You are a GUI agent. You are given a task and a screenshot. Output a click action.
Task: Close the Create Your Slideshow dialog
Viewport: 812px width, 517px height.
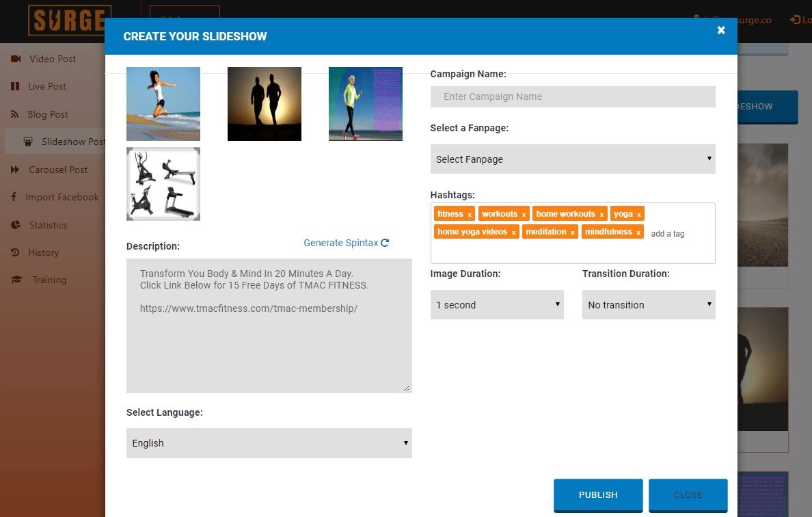point(721,30)
